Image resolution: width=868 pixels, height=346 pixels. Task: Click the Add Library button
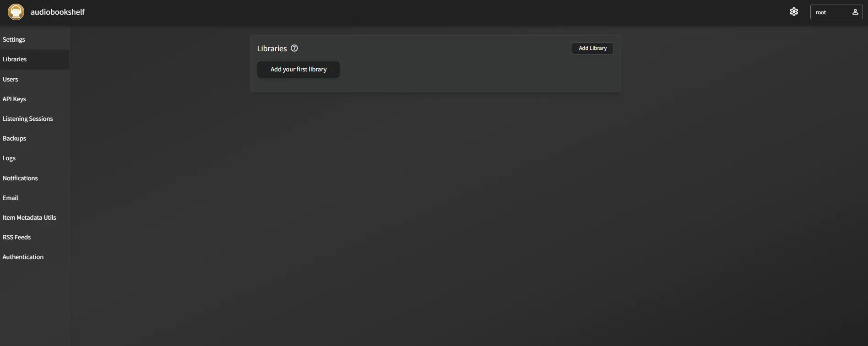tap(592, 48)
